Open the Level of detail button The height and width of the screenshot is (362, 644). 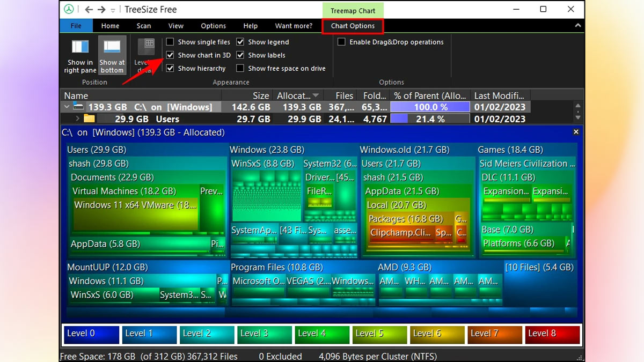[x=146, y=55]
